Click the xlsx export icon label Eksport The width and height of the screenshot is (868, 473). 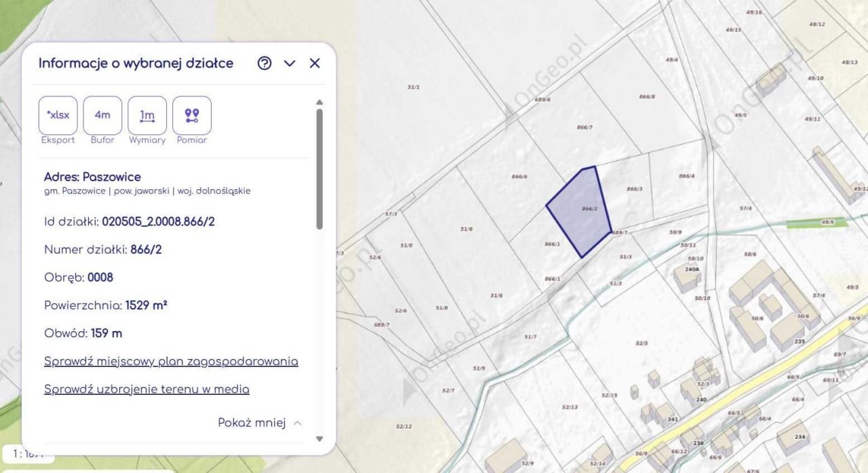click(58, 140)
